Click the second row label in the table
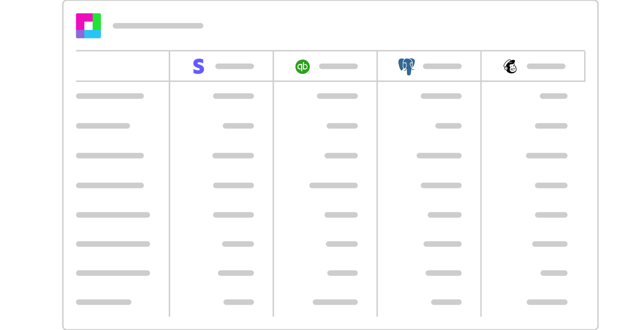The image size is (644, 330). pyautogui.click(x=103, y=126)
